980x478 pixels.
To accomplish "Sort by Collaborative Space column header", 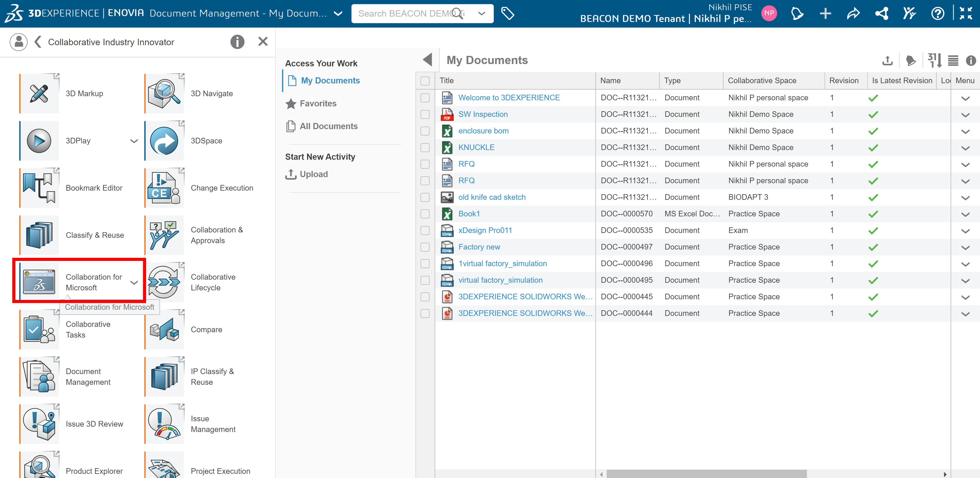I will pos(774,81).
